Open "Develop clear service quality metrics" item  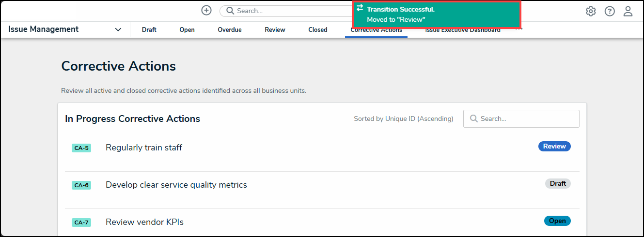[x=176, y=185]
